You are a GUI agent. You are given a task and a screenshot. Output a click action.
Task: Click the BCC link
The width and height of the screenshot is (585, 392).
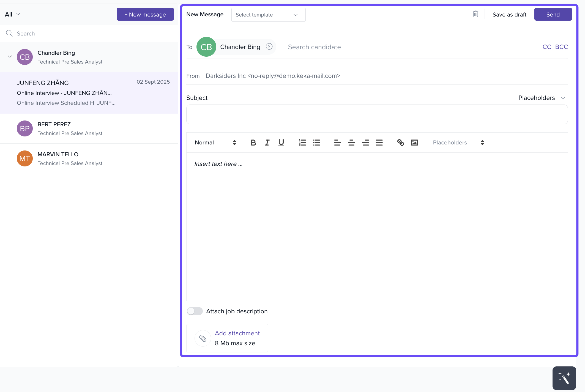click(x=561, y=47)
